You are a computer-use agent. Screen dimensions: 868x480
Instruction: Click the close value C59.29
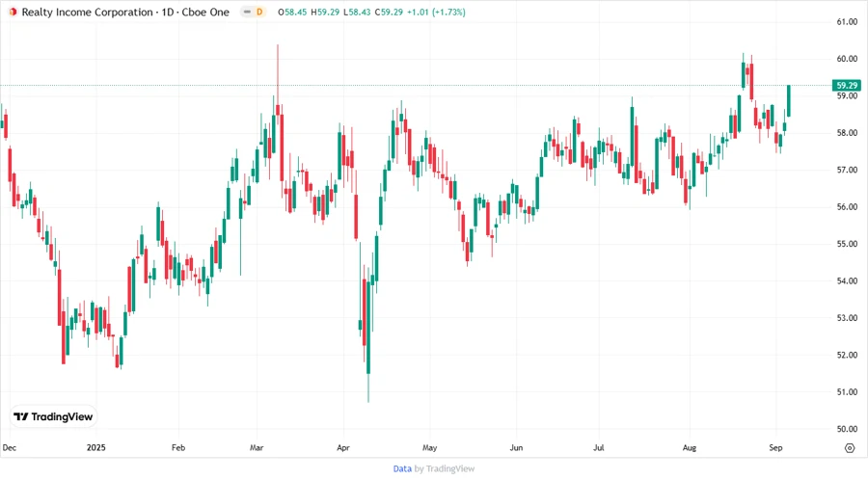(x=390, y=13)
